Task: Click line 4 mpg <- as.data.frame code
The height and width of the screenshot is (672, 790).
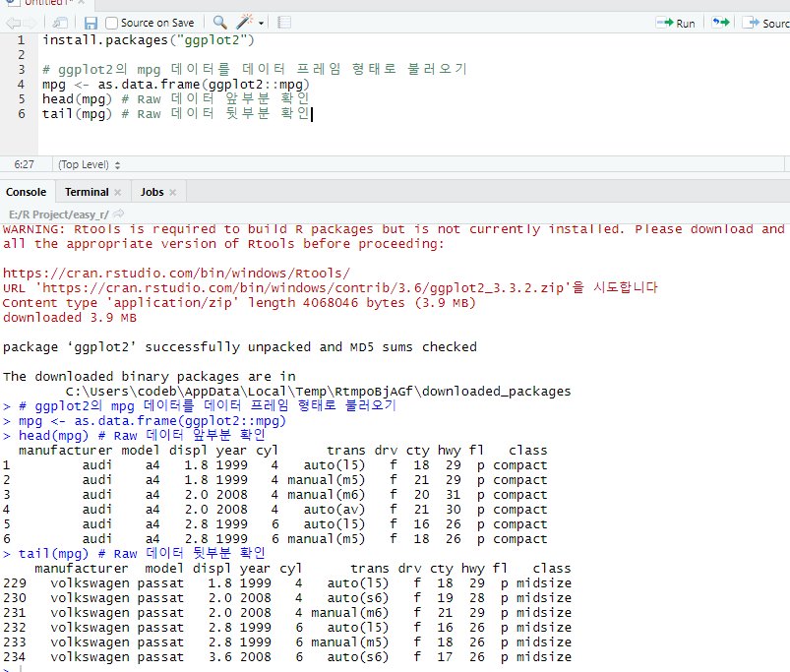Action: [x=176, y=85]
